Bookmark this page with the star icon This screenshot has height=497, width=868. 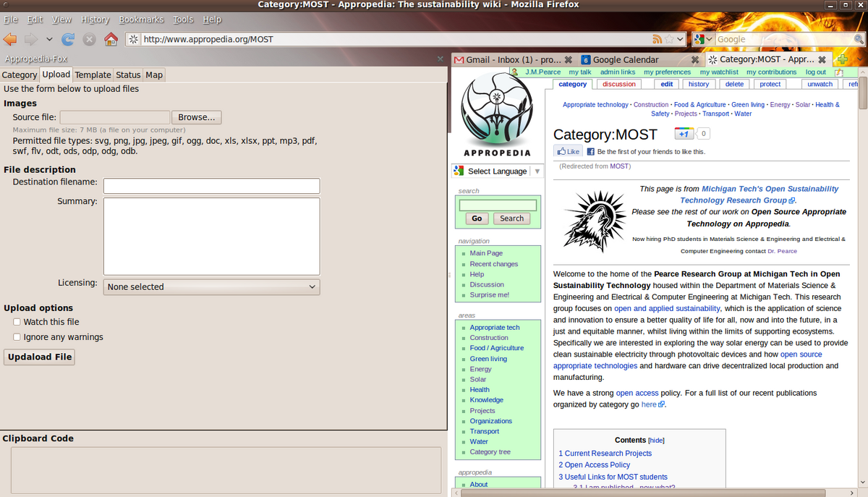click(x=670, y=39)
